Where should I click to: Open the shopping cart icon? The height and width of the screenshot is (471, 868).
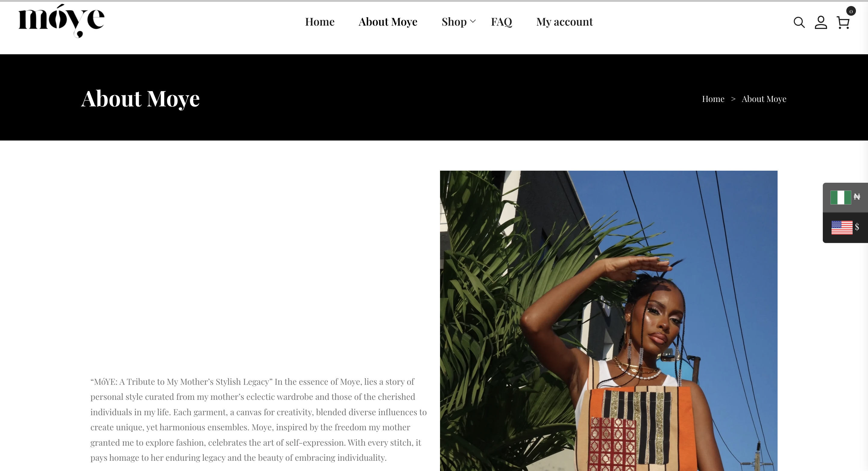point(843,23)
